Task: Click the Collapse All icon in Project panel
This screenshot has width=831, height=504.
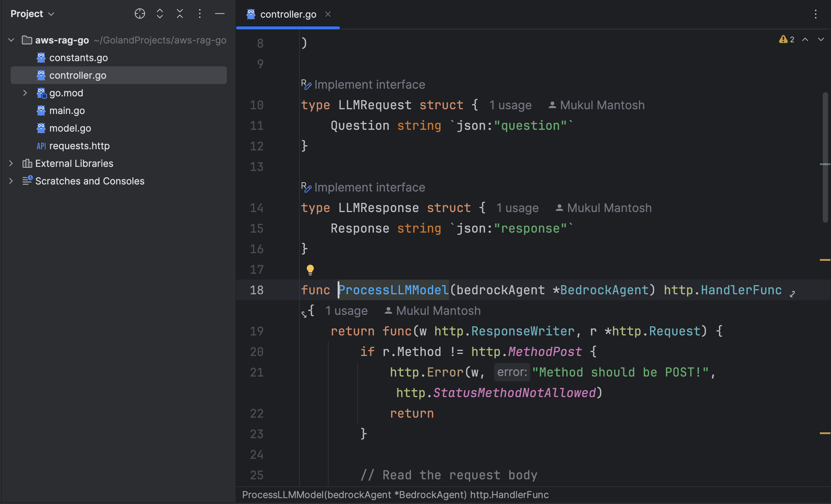Action: pos(180,14)
